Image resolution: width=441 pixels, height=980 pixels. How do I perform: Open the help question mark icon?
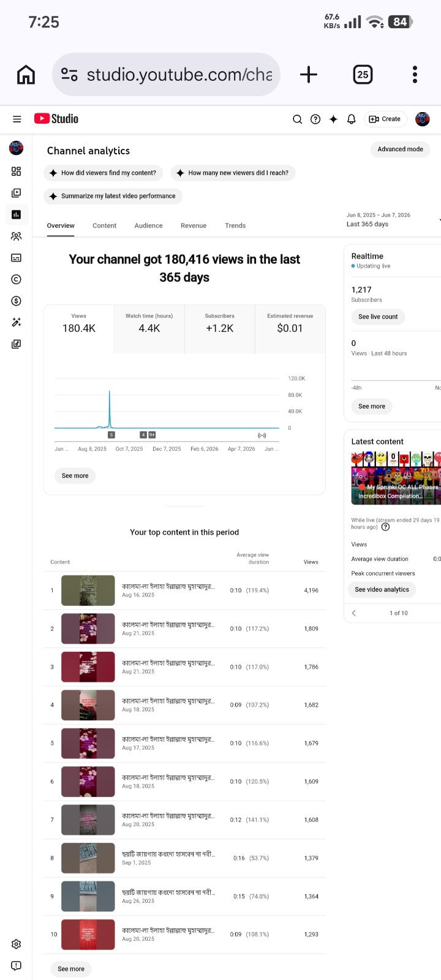(x=315, y=119)
